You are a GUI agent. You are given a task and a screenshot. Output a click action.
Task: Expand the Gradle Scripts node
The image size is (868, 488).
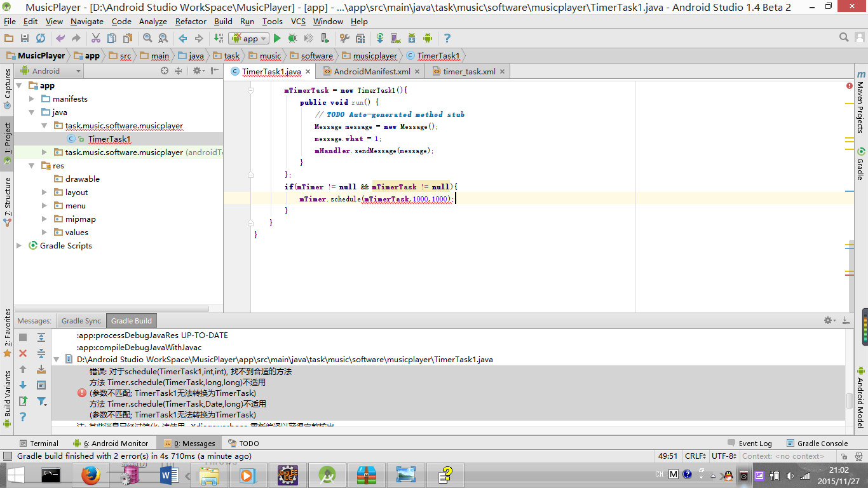(19, 245)
